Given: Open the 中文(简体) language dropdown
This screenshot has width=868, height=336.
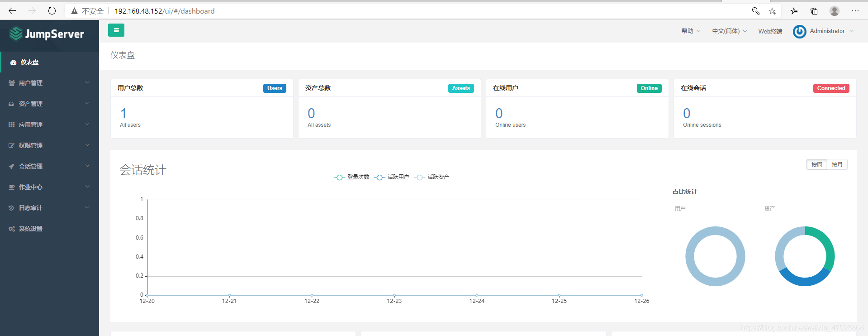Looking at the screenshot, I should [x=729, y=31].
